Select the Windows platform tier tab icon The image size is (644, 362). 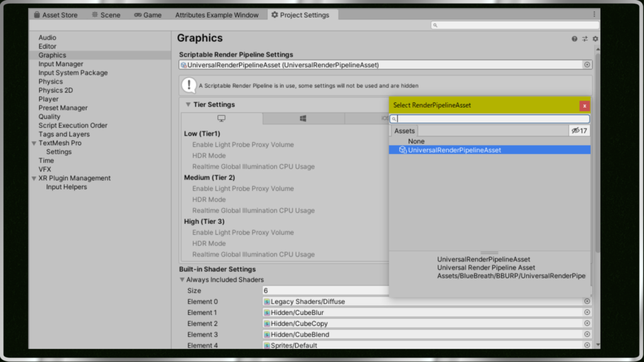pyautogui.click(x=303, y=118)
